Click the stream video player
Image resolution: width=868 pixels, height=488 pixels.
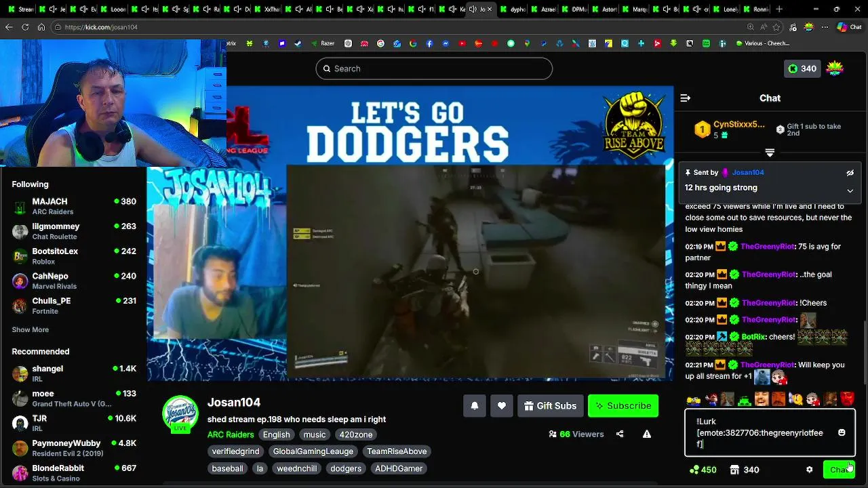pyautogui.click(x=410, y=232)
